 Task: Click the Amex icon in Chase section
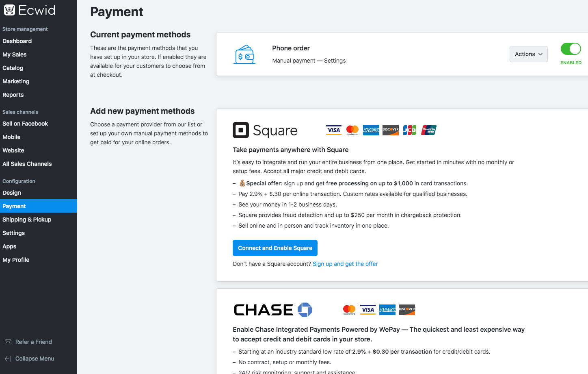point(387,310)
